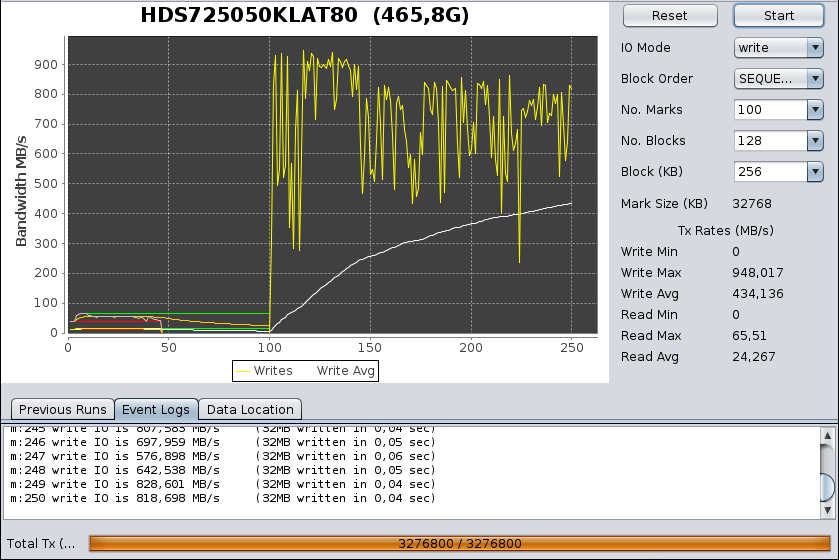Click the Writes legend entry
Image resolution: width=839 pixels, height=560 pixels.
264,371
